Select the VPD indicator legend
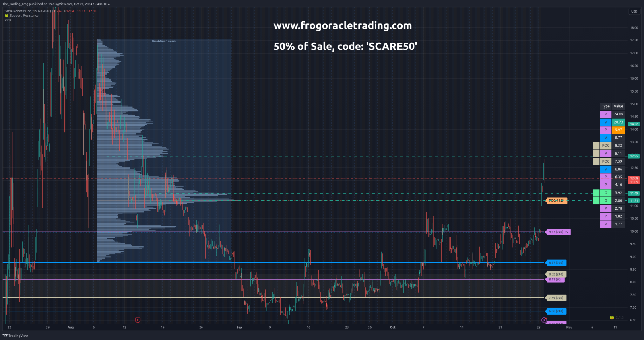 8,20
